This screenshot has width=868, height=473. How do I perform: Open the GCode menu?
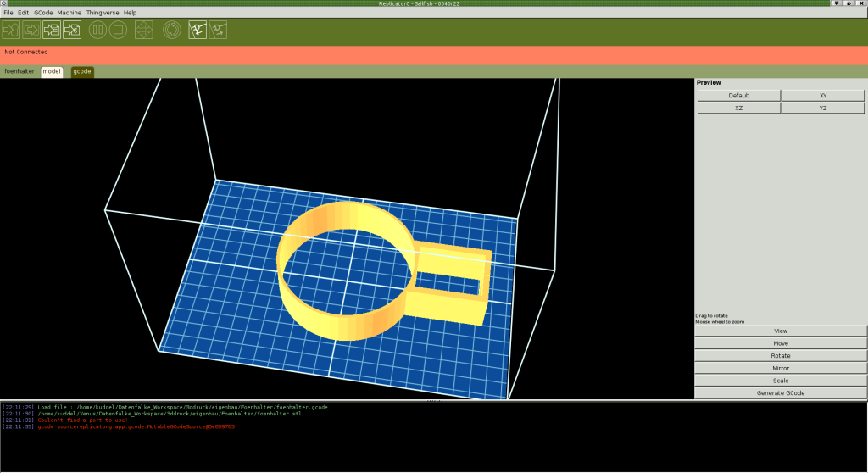43,12
